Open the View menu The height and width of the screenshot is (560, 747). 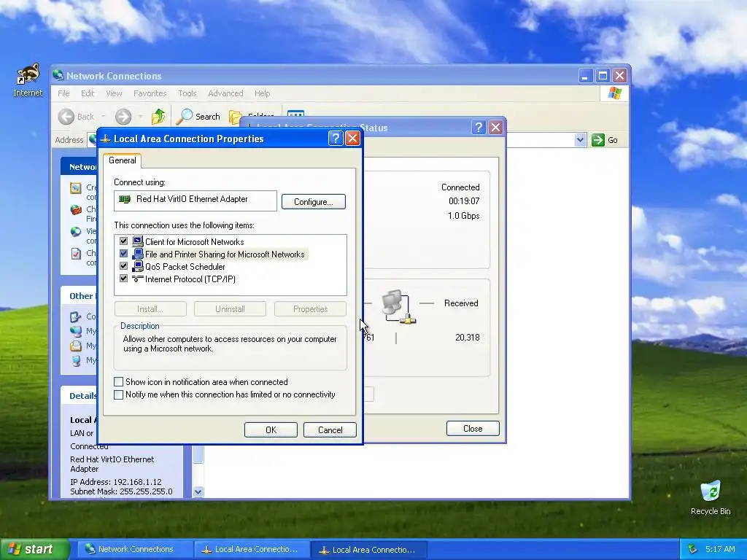pos(114,93)
